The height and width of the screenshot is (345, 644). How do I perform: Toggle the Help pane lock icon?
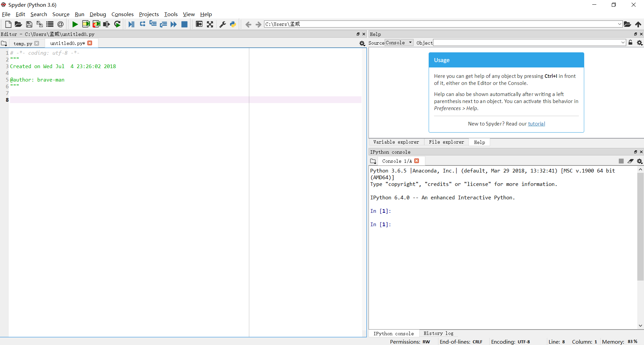tap(631, 43)
